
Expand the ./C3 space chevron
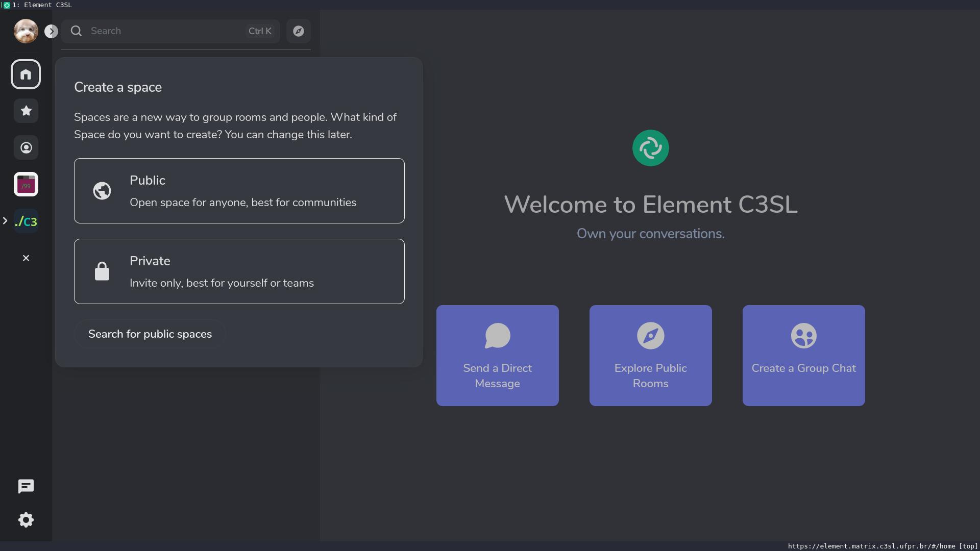[x=5, y=221]
